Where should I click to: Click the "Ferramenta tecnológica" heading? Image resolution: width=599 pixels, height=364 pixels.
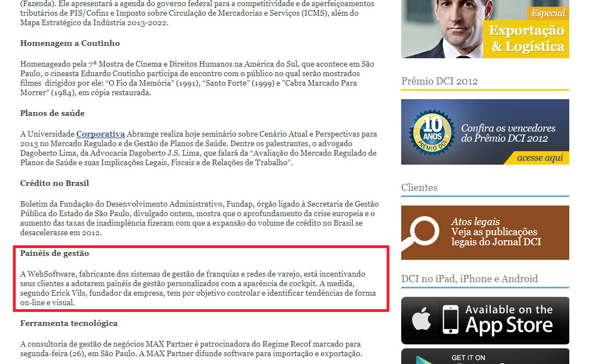tap(69, 324)
